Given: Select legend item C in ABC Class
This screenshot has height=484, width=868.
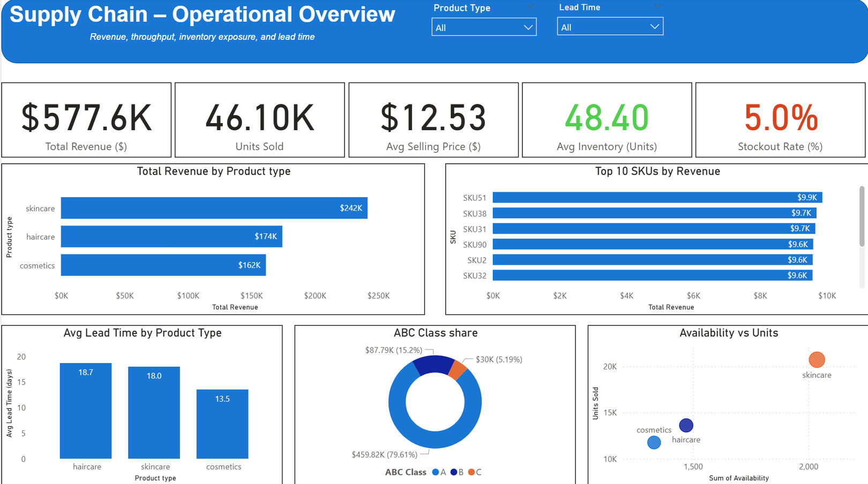Looking at the screenshot, I should coord(475,472).
